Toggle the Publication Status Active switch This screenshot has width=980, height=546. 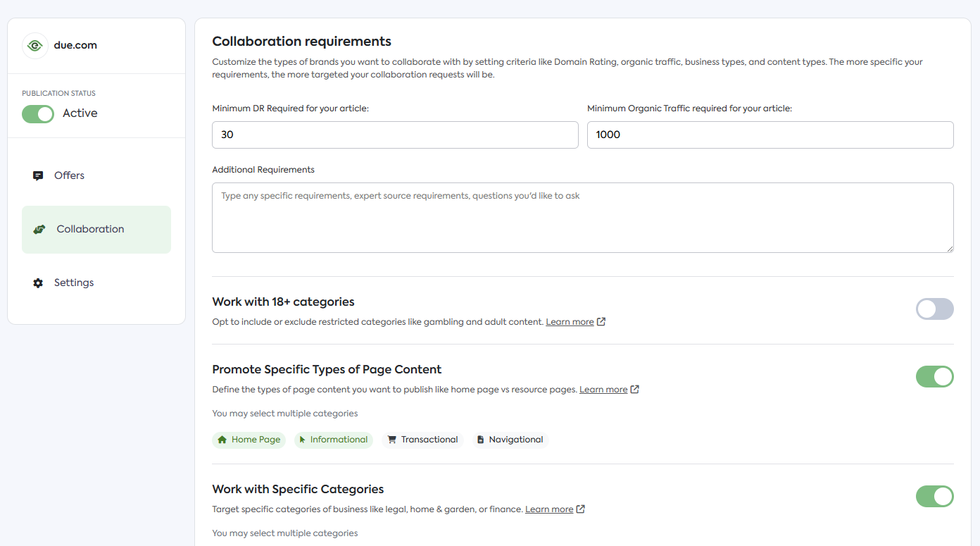tap(38, 113)
